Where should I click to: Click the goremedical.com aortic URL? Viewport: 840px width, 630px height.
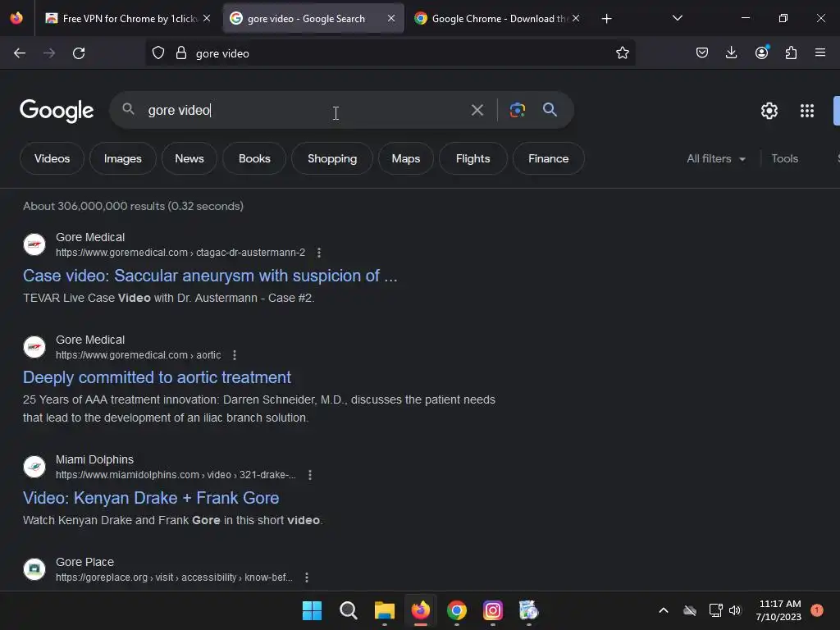pos(138,355)
